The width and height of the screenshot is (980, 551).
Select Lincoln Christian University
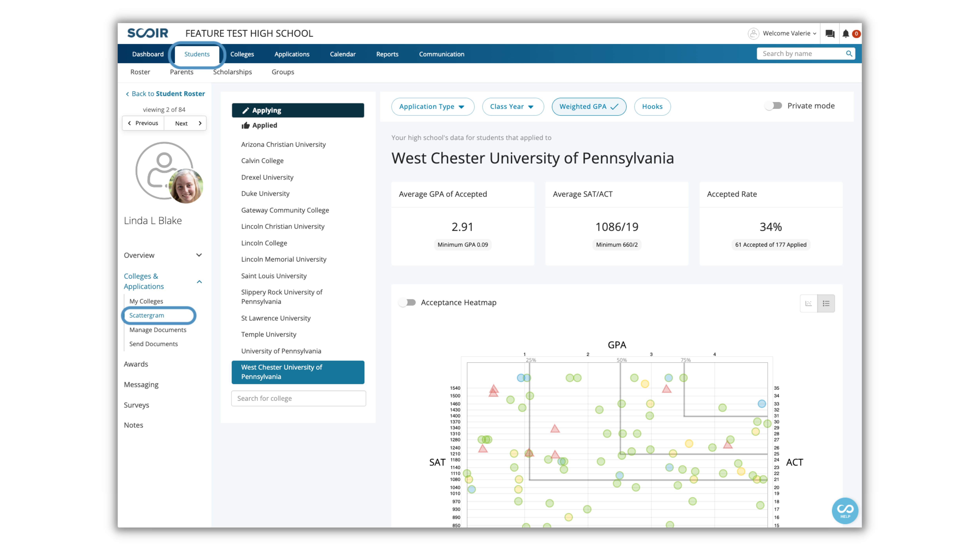tap(283, 226)
